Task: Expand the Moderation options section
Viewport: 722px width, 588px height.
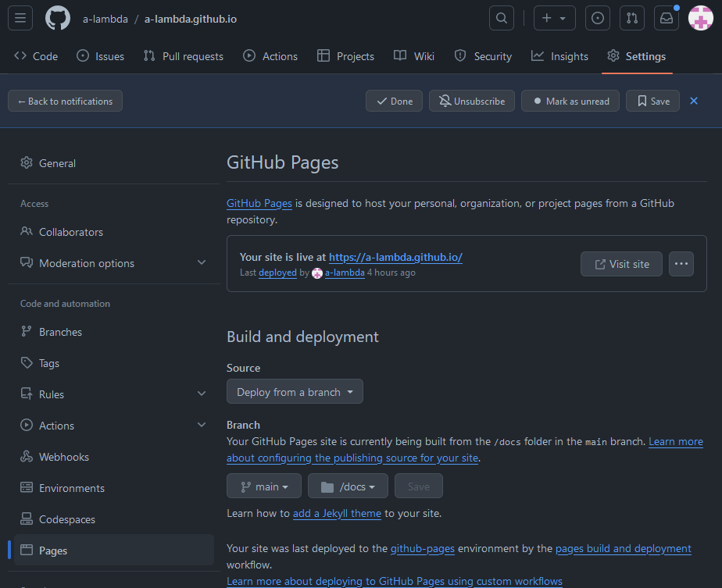Action: (201, 263)
